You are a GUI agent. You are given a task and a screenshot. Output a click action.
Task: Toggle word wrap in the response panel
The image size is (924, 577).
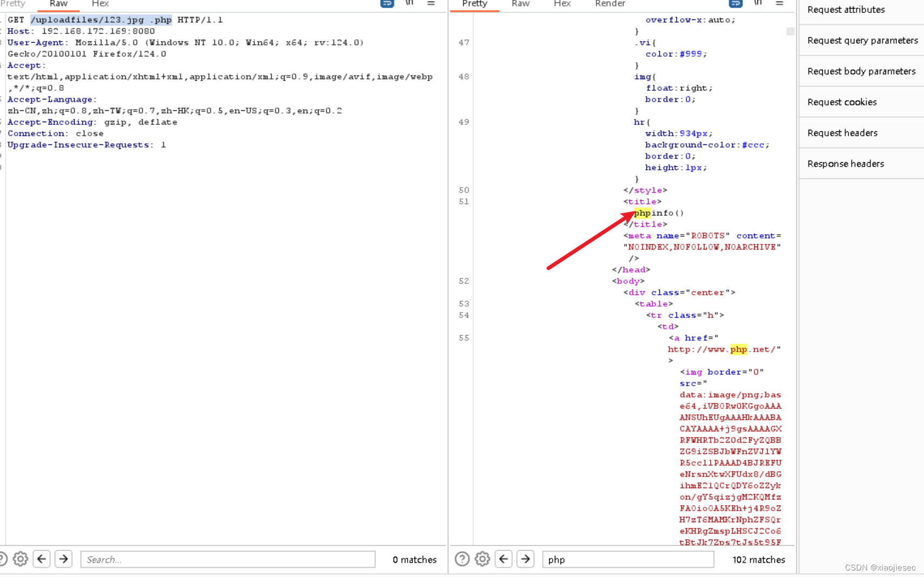pos(735,4)
